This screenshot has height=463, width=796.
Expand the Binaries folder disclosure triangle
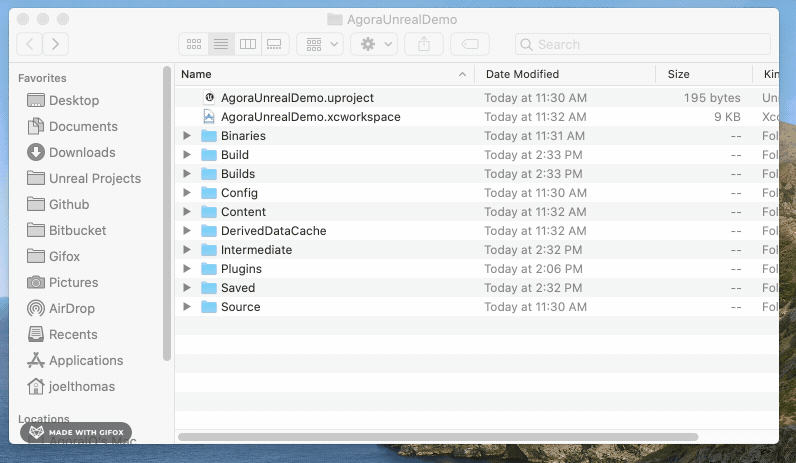click(187, 136)
